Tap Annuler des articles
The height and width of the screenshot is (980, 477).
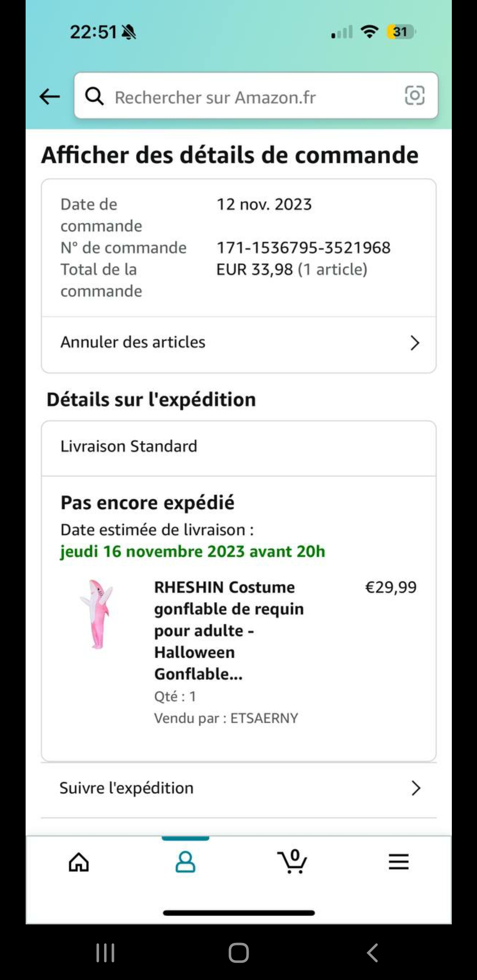point(133,342)
